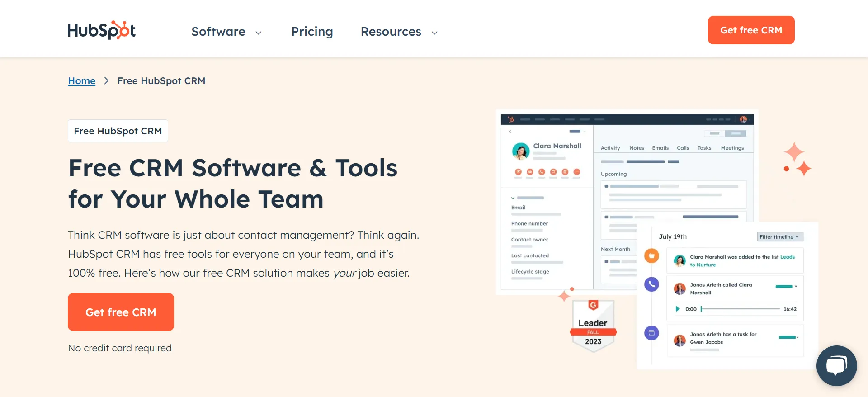Viewport: 868px width, 397px height.
Task: Expand the chevron next to Resources
Action: point(434,33)
